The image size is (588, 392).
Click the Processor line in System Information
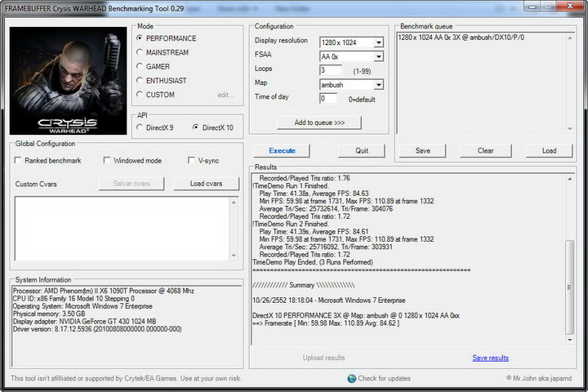(104, 291)
